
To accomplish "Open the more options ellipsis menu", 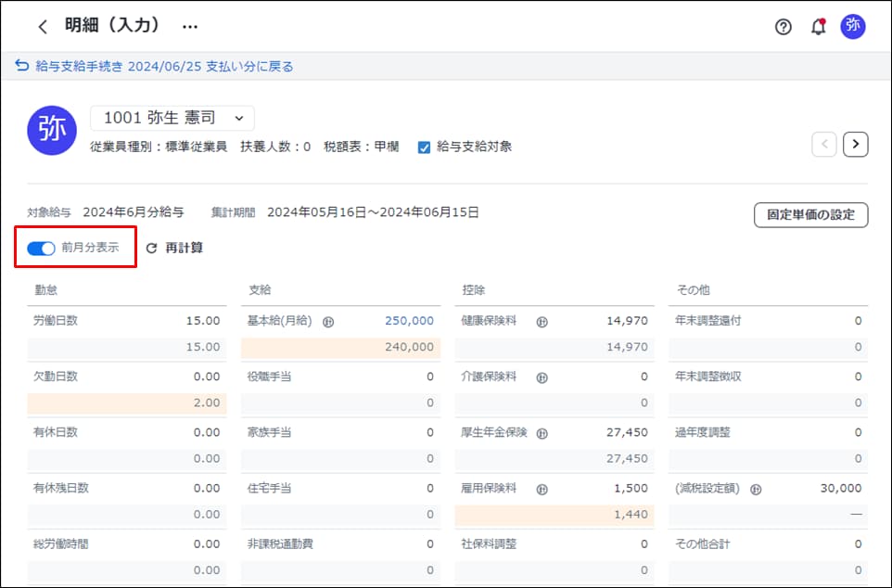I will [x=190, y=27].
